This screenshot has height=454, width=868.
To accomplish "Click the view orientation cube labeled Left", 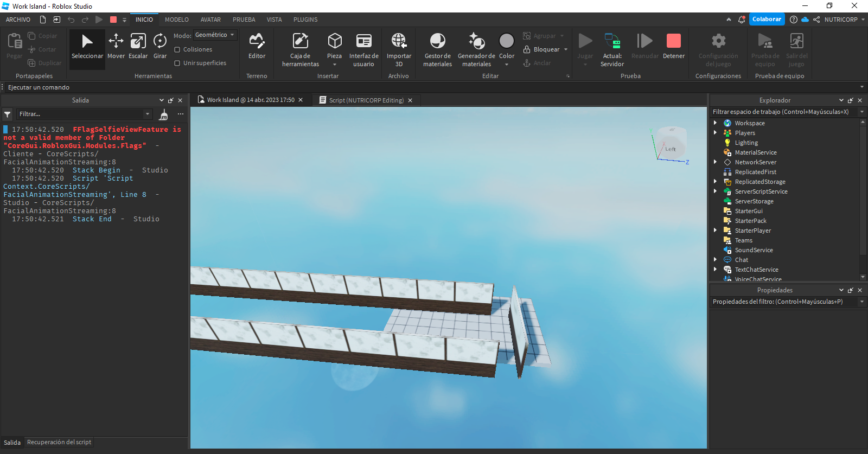I will coord(672,143).
